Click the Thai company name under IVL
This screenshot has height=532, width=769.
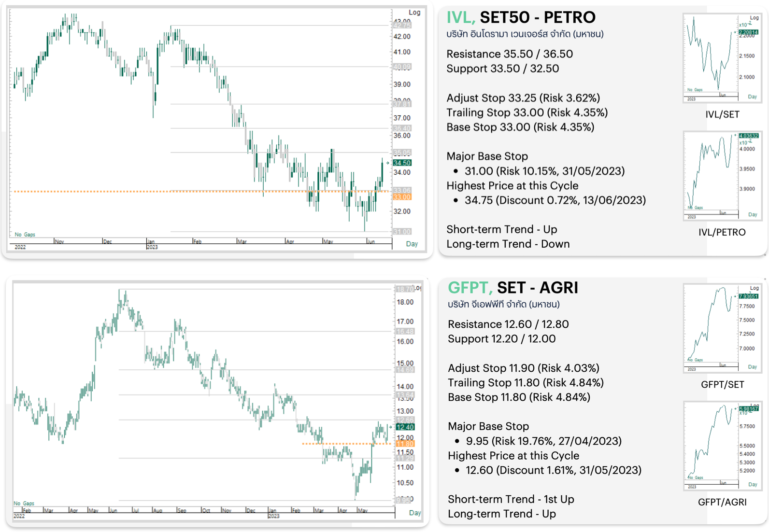525,34
